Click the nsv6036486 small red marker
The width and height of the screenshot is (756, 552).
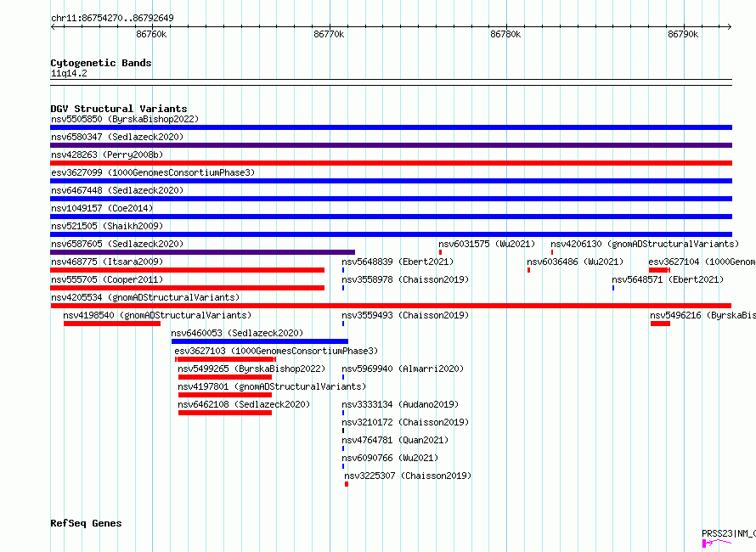pyautogui.click(x=529, y=270)
